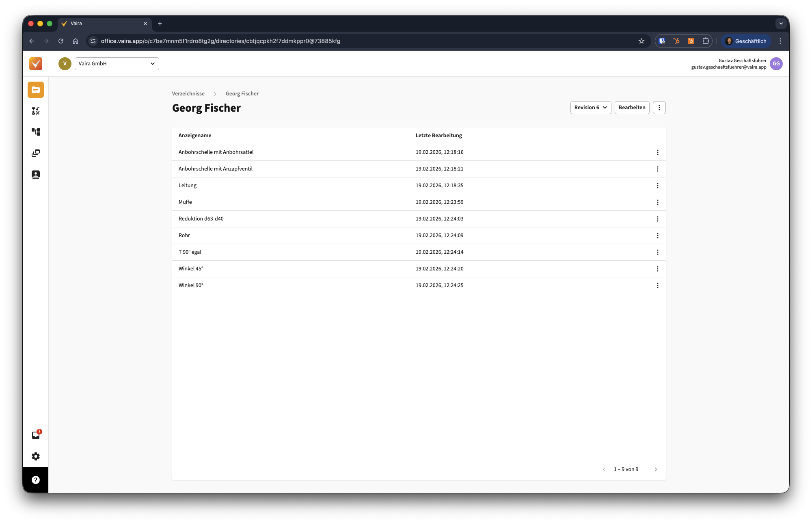This screenshot has width=812, height=523.
Task: Open the directories sidebar icon
Action: click(x=36, y=90)
